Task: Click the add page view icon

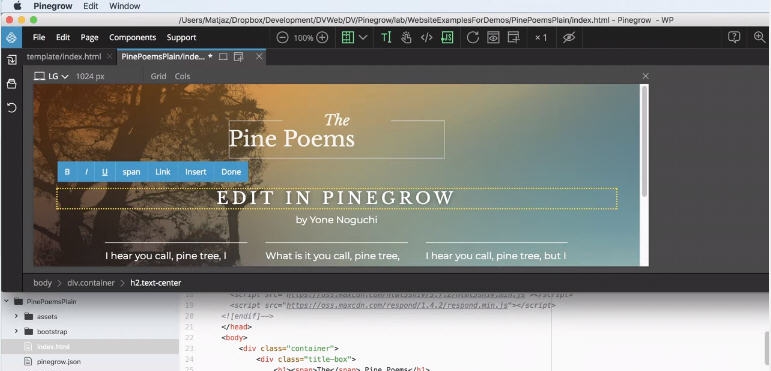Action: coord(513,37)
